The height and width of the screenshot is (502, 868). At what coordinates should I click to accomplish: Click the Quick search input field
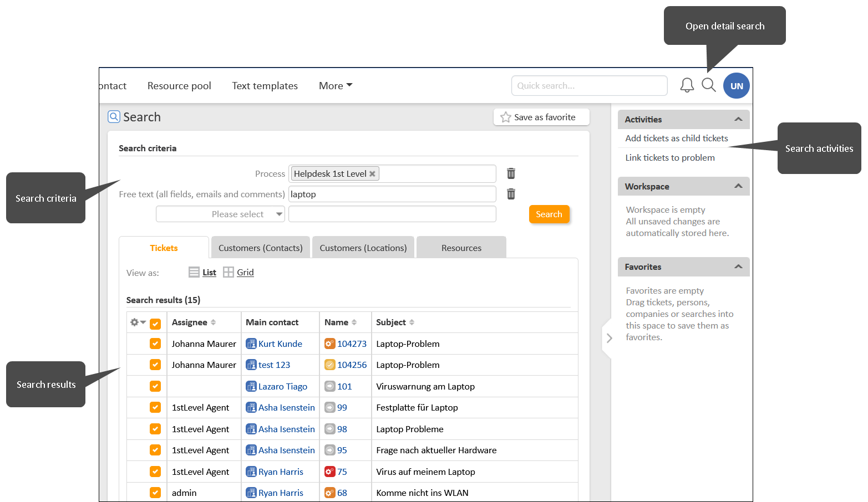(x=588, y=86)
